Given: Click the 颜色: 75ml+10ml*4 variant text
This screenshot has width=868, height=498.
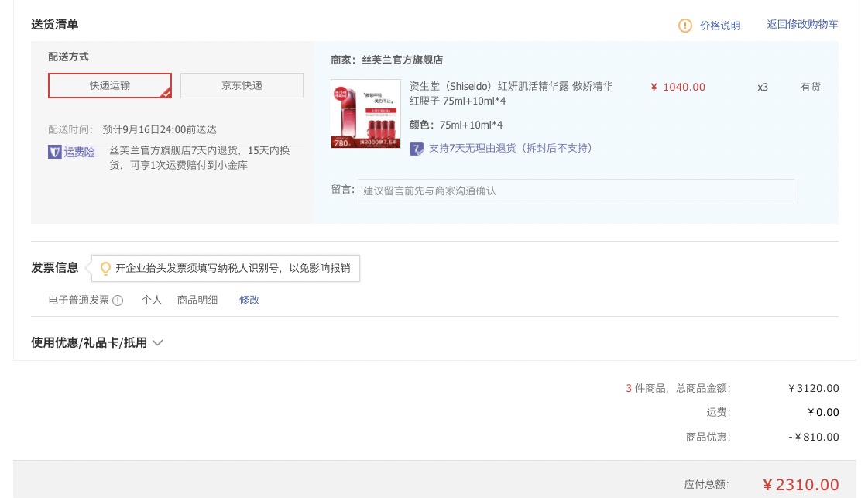Looking at the screenshot, I should [x=455, y=125].
